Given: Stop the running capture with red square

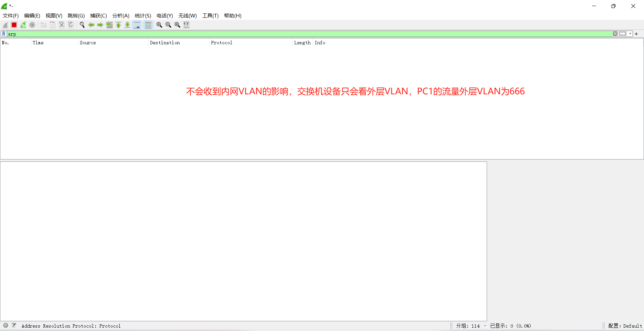Looking at the screenshot, I should (x=14, y=25).
